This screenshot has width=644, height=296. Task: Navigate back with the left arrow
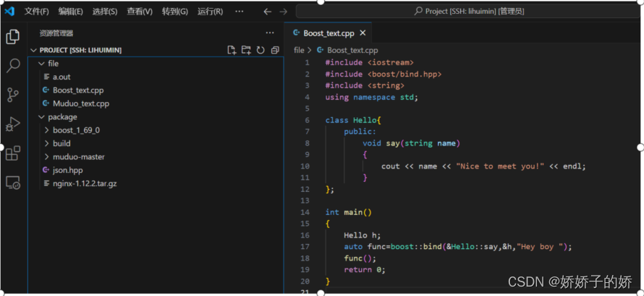[268, 12]
